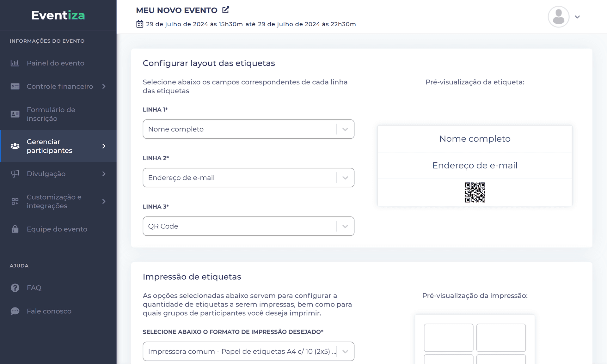This screenshot has height=364, width=607.
Task: Open the Linha 3 QR Code dropdown
Action: pos(248,226)
